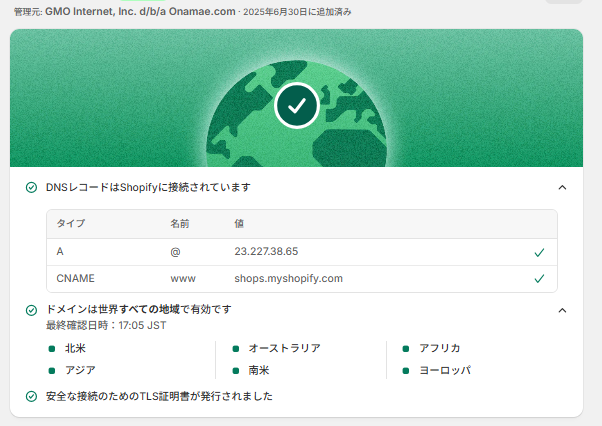Click the 名前 column header
Viewport: 602px width, 426px height.
(180, 224)
